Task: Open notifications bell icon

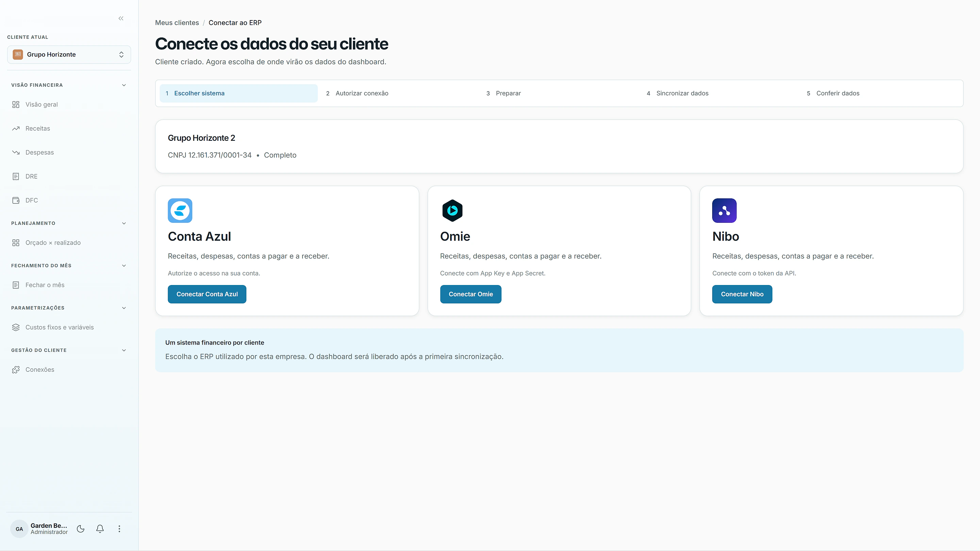Action: [100, 529]
